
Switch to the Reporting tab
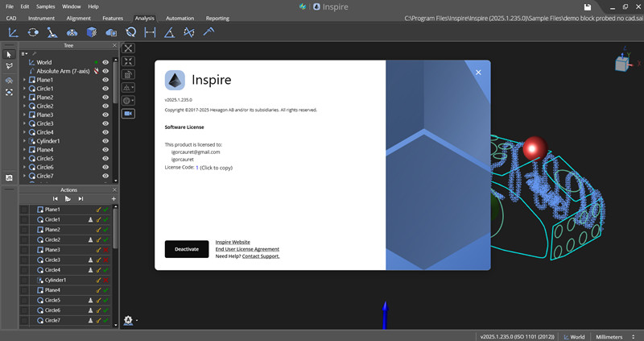point(217,18)
